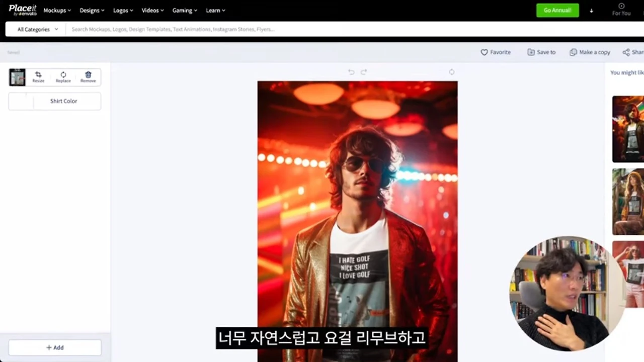644x362 pixels.
Task: Open the Mockups menu
Action: tap(57, 10)
